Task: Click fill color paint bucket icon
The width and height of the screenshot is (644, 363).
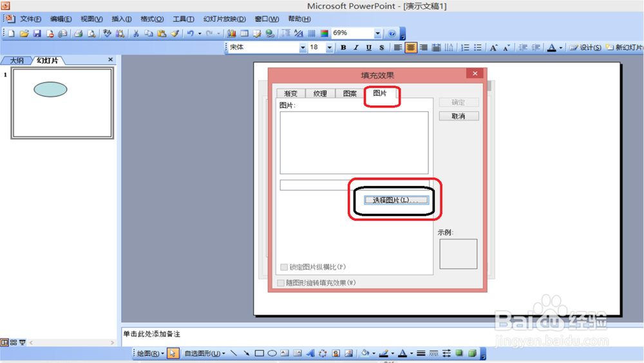Action: click(x=365, y=353)
